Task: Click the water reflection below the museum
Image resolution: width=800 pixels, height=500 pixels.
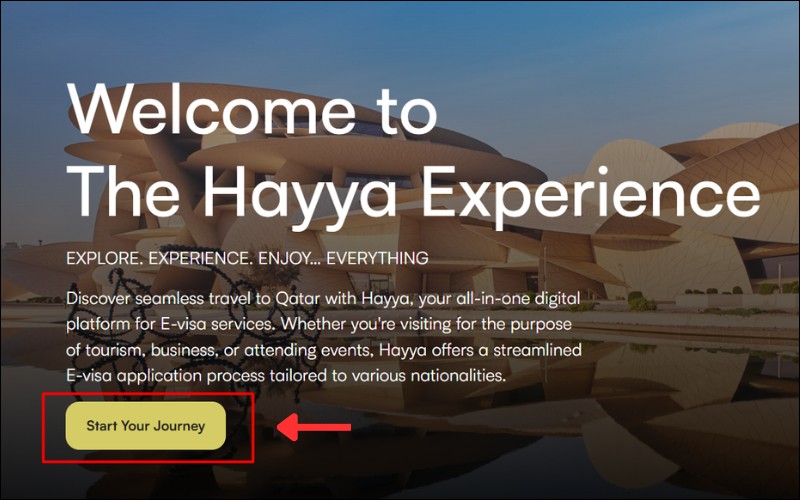Action: coord(510,408)
